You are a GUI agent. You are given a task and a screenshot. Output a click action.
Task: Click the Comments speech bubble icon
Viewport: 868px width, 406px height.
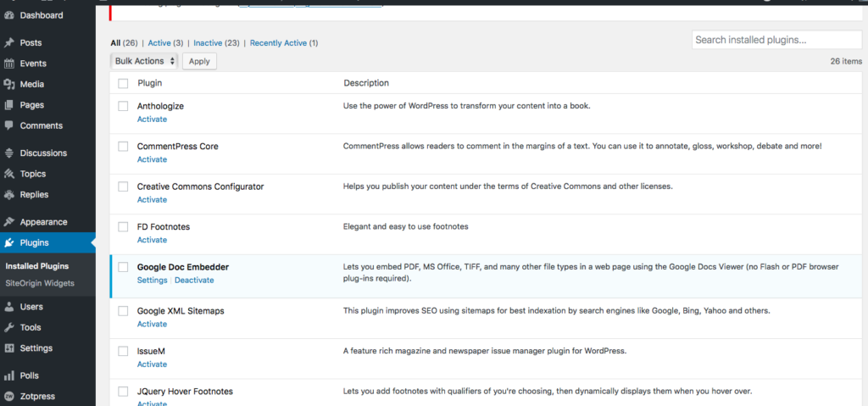point(9,125)
